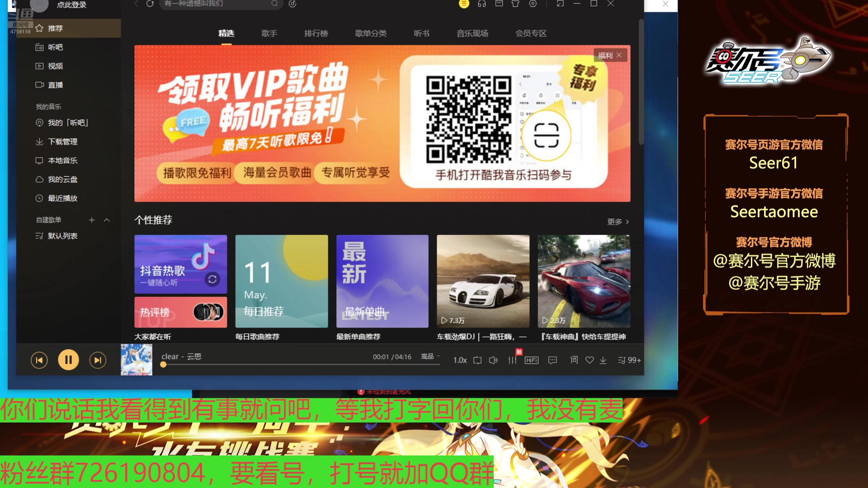Click 点此登录 to log in

pos(71,5)
